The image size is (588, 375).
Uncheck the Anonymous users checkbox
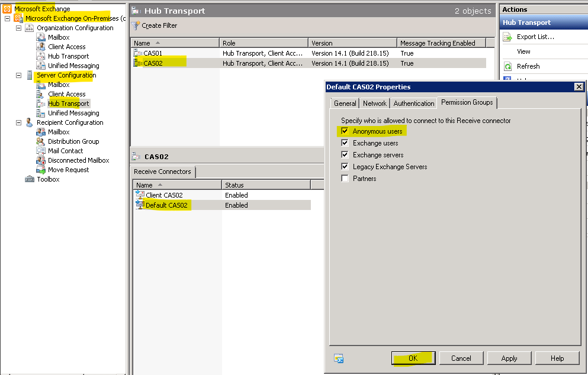click(345, 131)
